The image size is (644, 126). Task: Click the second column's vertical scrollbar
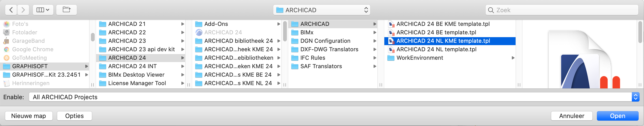(285, 32)
